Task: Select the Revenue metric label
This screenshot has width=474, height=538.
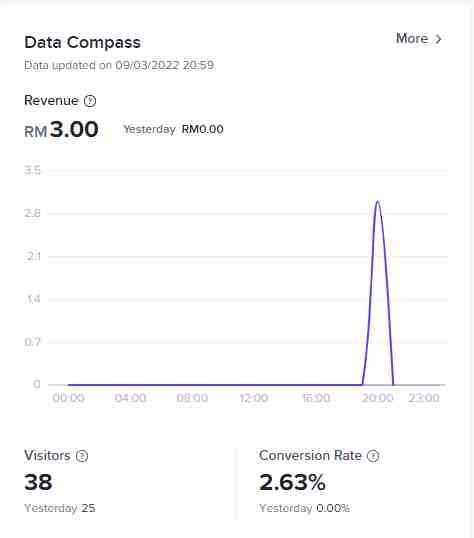Action: pos(51,101)
